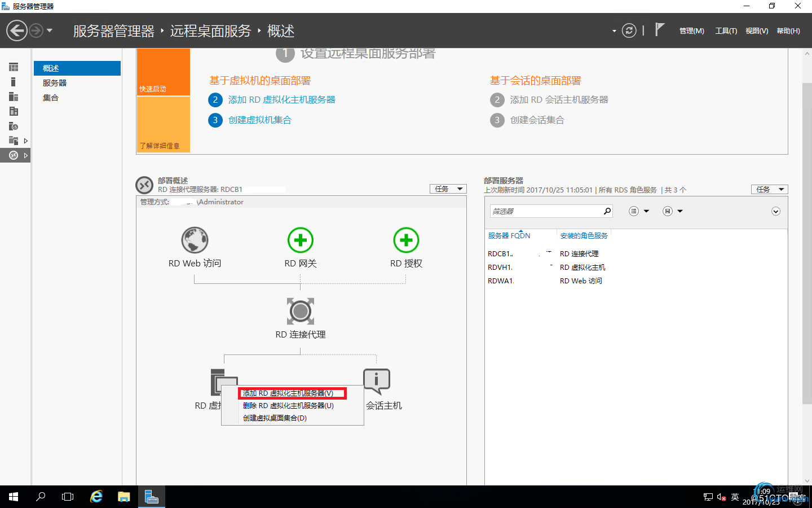
Task: Select the RDCB1 server row
Action: 636,254
